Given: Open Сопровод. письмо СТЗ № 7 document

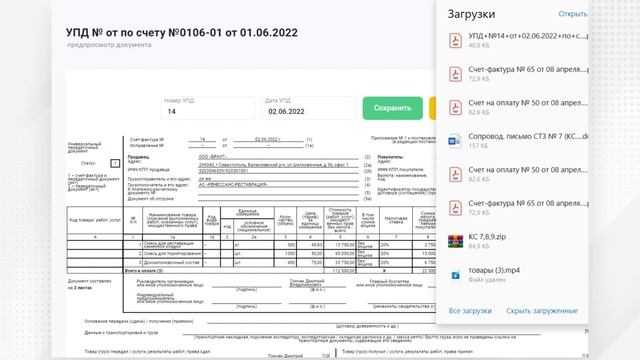Looking at the screenshot, I should click(x=528, y=136).
